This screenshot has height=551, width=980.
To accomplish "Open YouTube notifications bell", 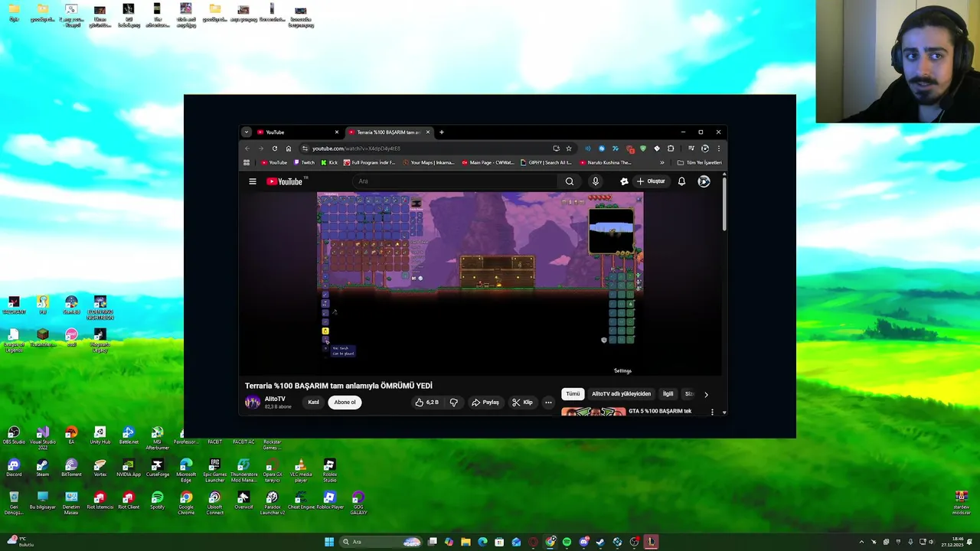I will pos(681,181).
